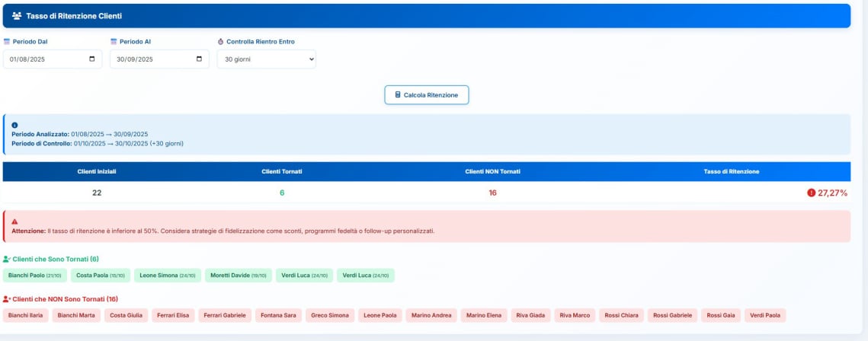Screen dimensions: 868x341
Task: Open the date picker in the Periodo Al field
Action: (x=199, y=59)
